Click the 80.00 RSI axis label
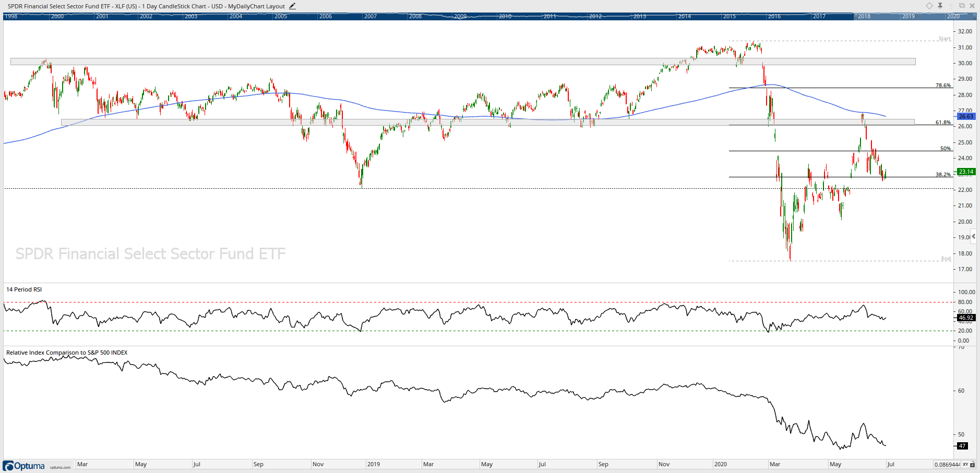 [965, 302]
